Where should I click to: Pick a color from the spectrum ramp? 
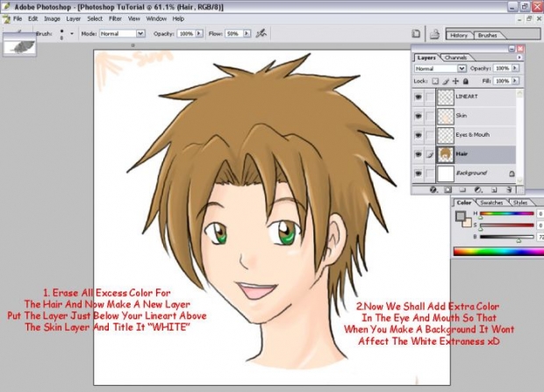pos(498,252)
